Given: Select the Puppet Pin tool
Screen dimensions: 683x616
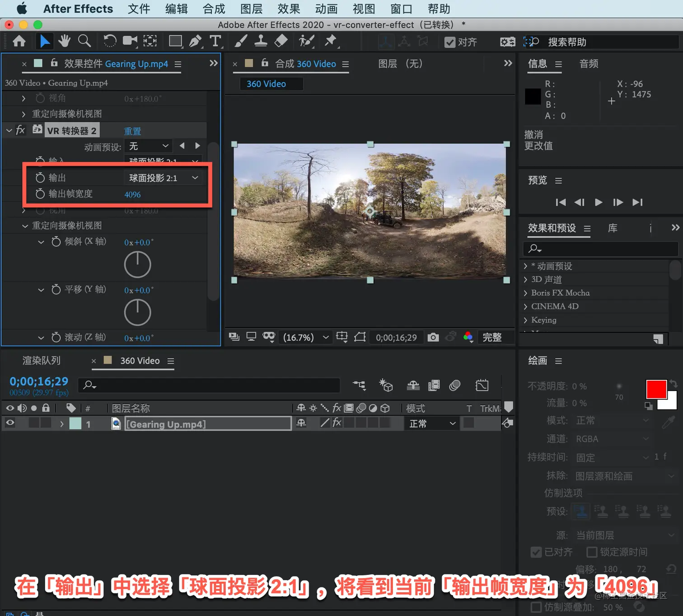Looking at the screenshot, I should (x=331, y=42).
